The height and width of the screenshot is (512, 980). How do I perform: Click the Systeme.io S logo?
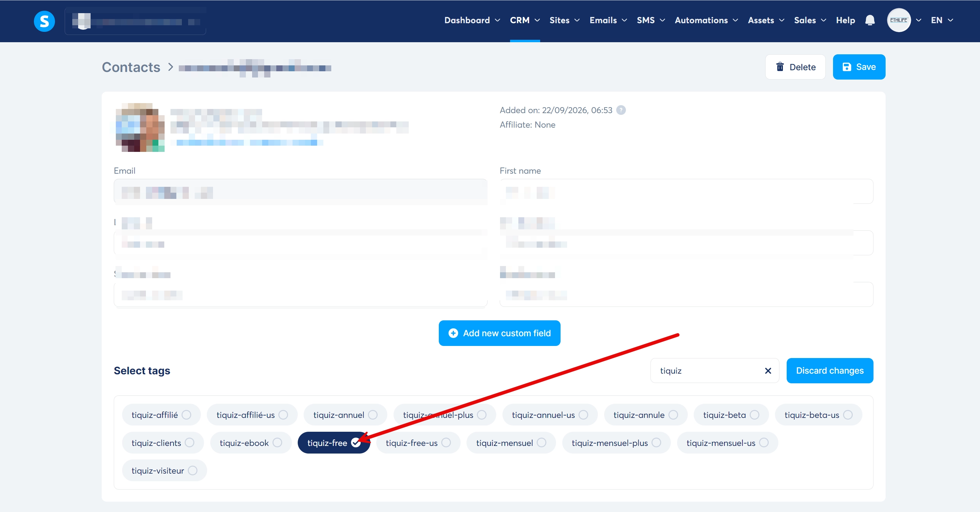44,21
